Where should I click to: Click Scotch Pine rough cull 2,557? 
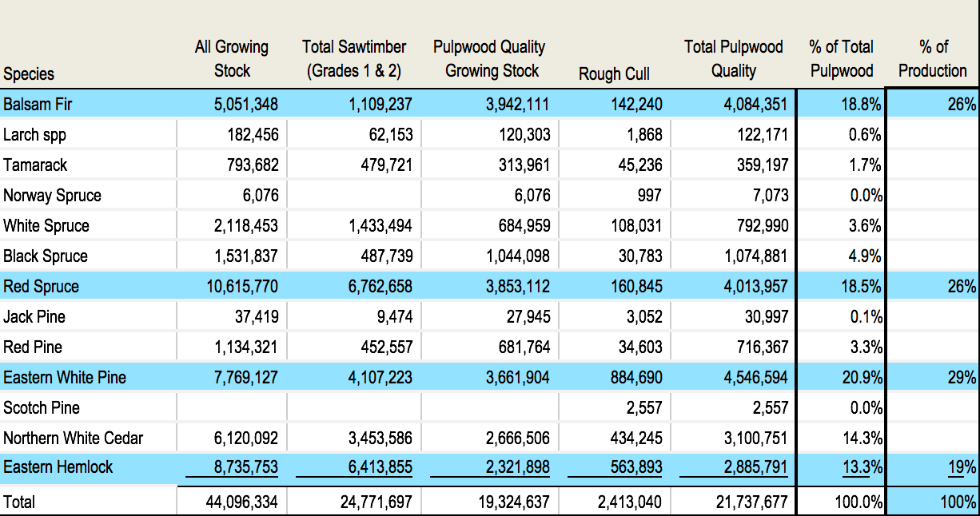643,408
